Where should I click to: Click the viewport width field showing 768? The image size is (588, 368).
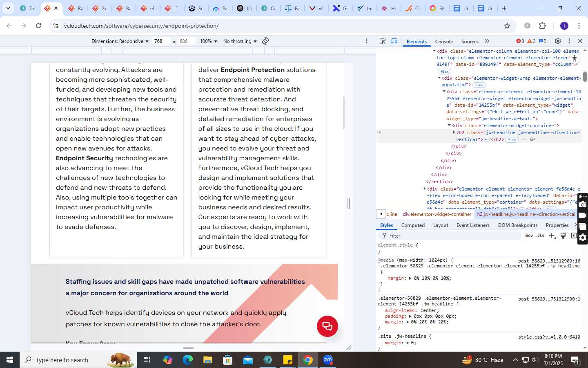click(x=161, y=41)
